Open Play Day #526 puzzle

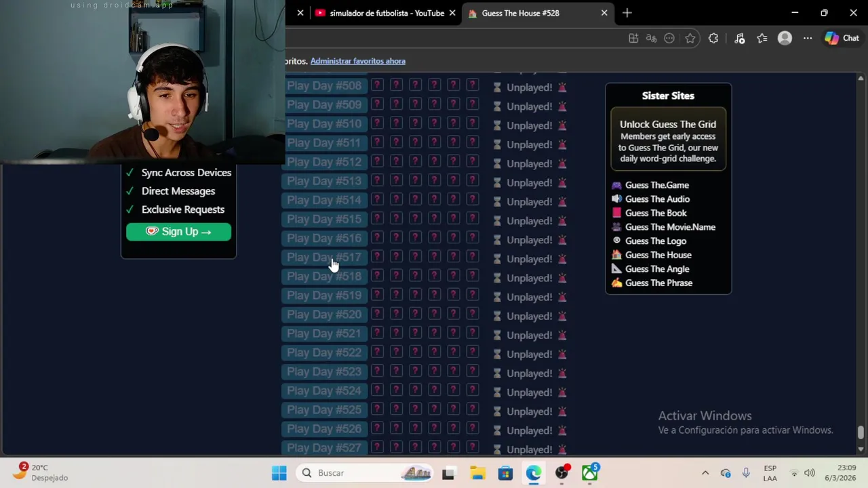point(325,428)
